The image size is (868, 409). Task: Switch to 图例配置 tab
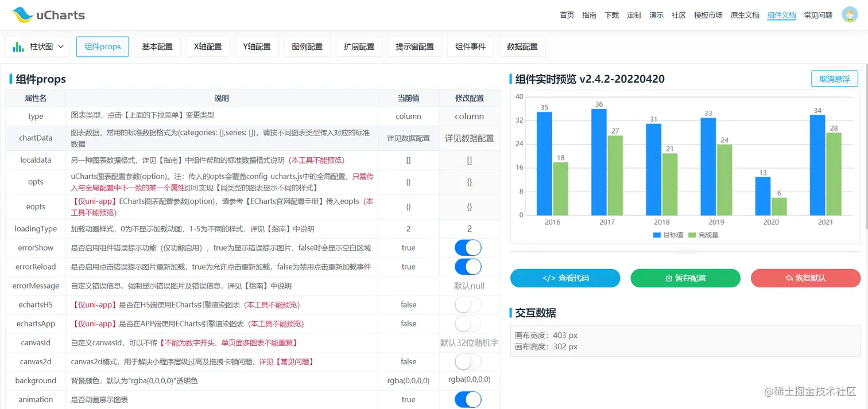(x=307, y=47)
